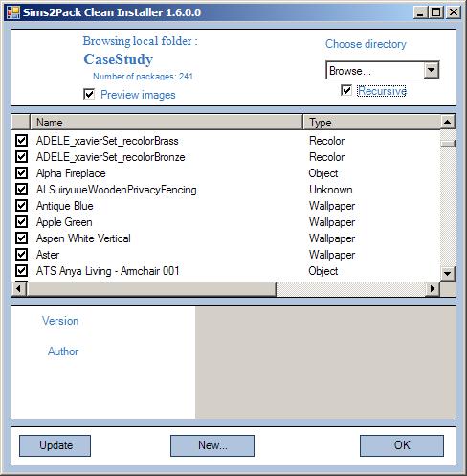Select the Alpha Fireplace entry

71,173
